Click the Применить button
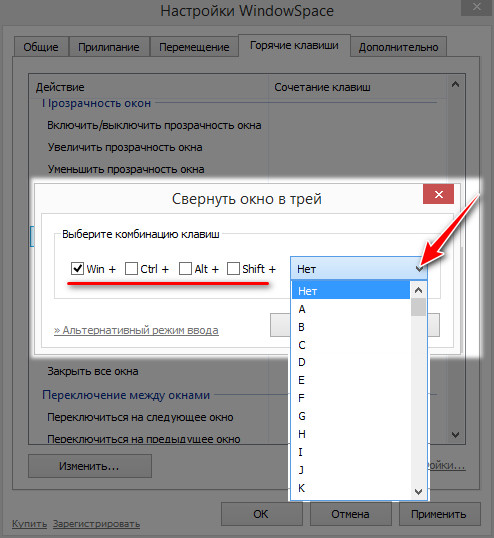 tap(439, 514)
